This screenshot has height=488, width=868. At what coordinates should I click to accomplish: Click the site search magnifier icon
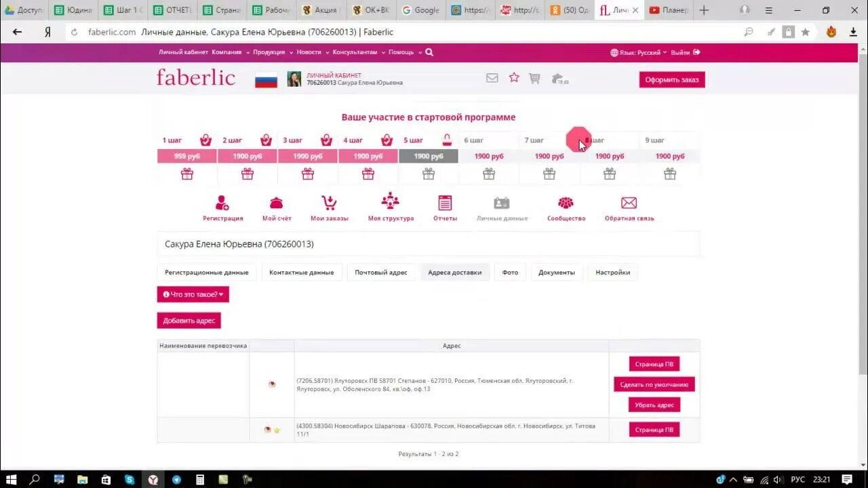click(x=429, y=52)
